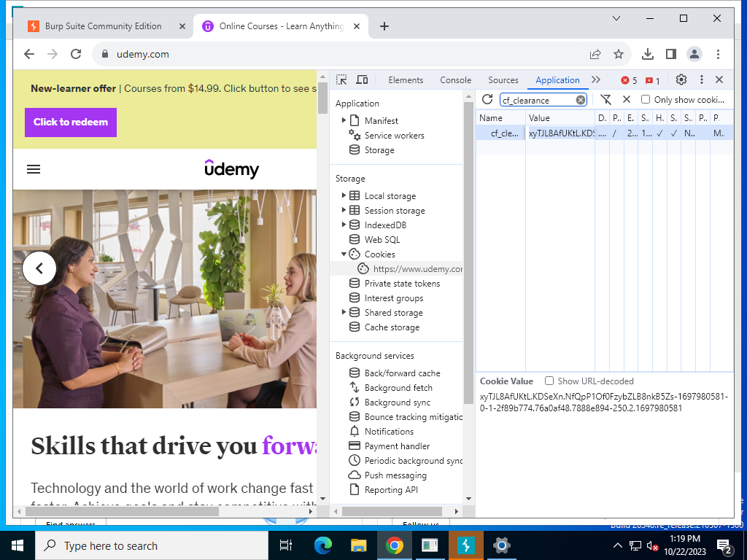Bookmark this tab with the star icon
Screen dimensions: 747x560
click(619, 54)
